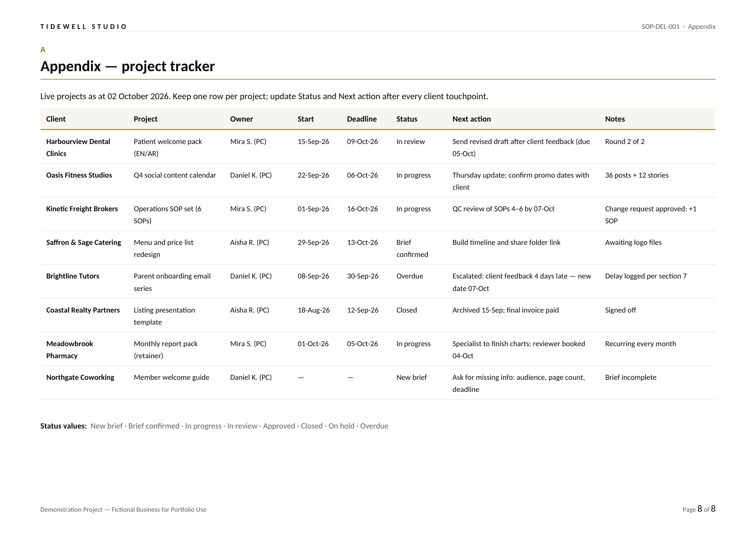Viewport: 756px width, 535px height.
Task: Select the "Parent onboarding email series" project
Action: (x=172, y=282)
